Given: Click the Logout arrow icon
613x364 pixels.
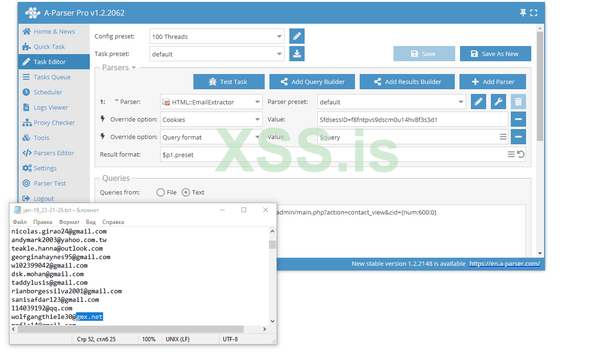Looking at the screenshot, I should coord(26,198).
